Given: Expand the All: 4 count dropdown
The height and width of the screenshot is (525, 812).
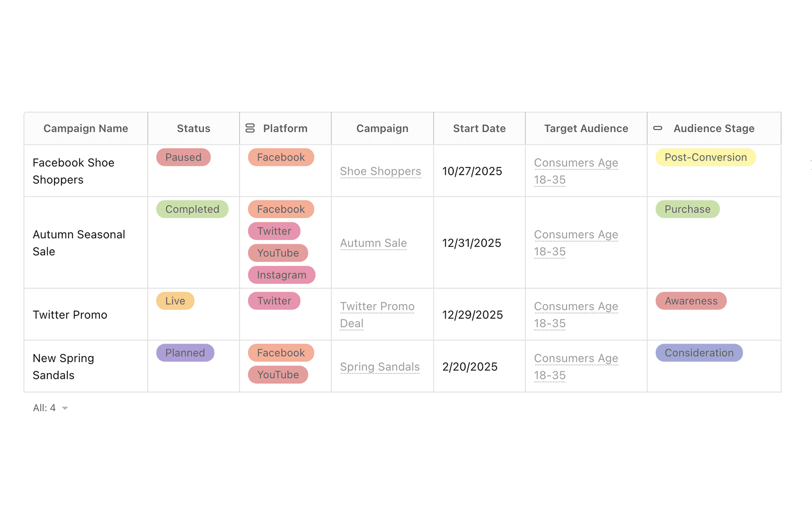Looking at the screenshot, I should pyautogui.click(x=65, y=408).
